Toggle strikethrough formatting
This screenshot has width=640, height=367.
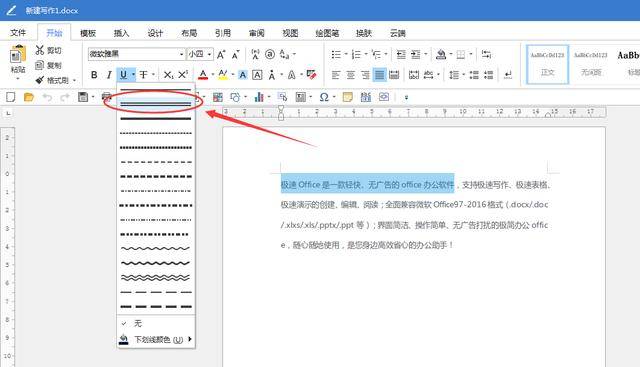tap(143, 75)
